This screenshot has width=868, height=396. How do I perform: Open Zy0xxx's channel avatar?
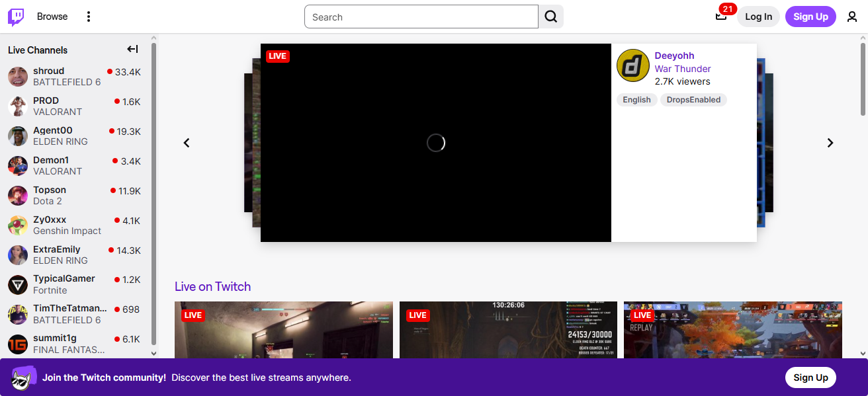pyautogui.click(x=18, y=225)
